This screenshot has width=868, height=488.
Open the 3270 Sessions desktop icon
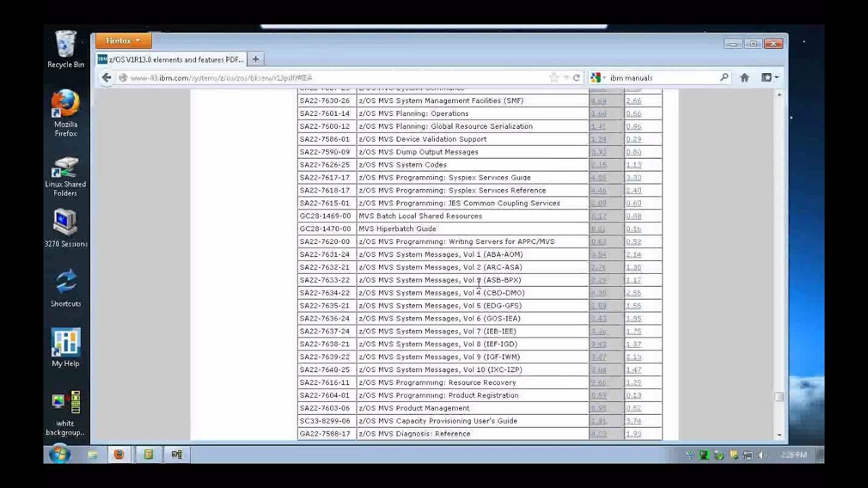tap(66, 228)
